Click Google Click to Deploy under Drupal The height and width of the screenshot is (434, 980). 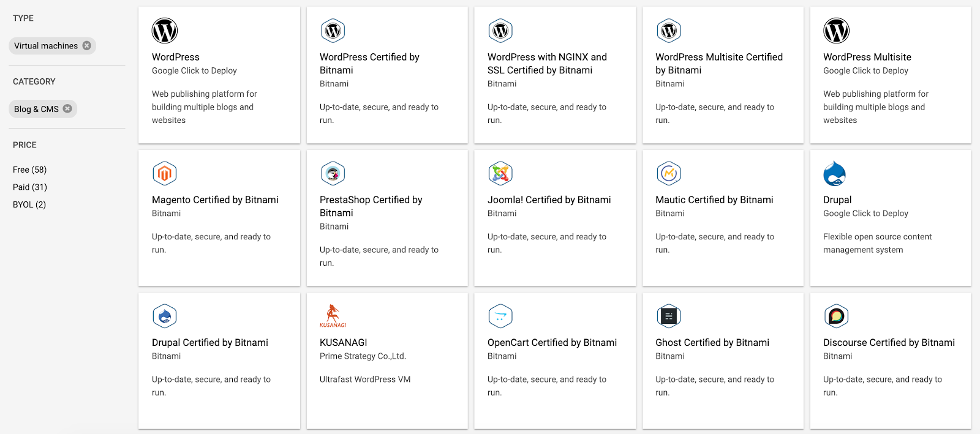[865, 214]
